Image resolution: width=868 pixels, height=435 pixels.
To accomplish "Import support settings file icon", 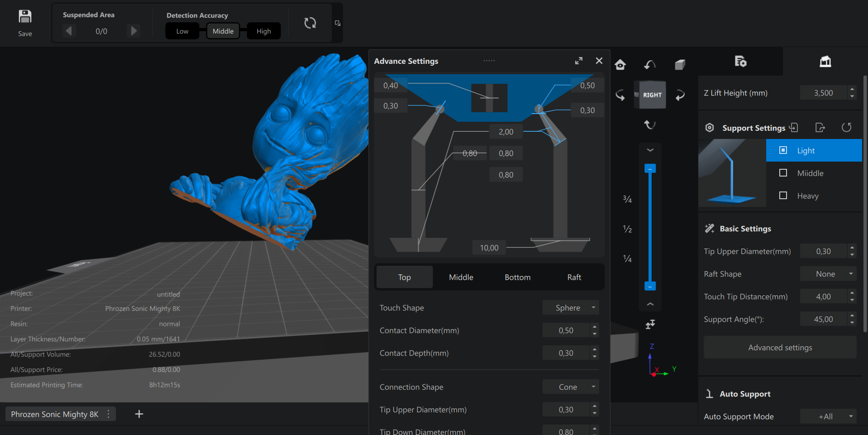I will [794, 128].
